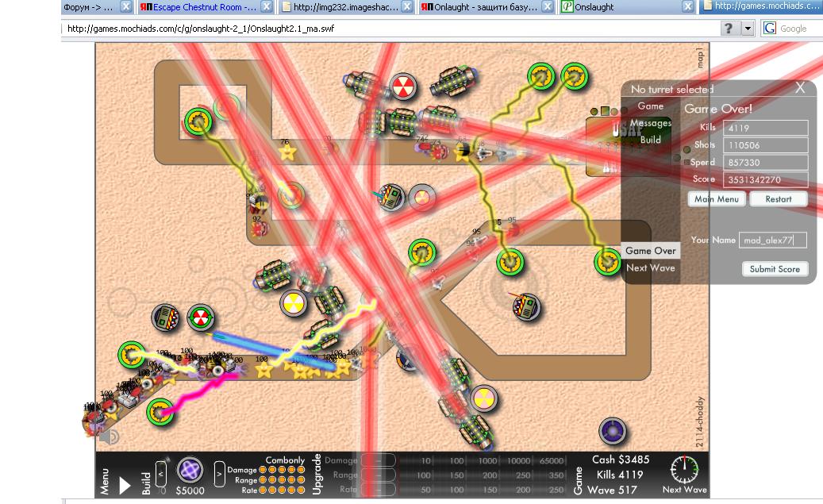
Task: Open the dropdown arrow next to question mark
Action: [748, 29]
